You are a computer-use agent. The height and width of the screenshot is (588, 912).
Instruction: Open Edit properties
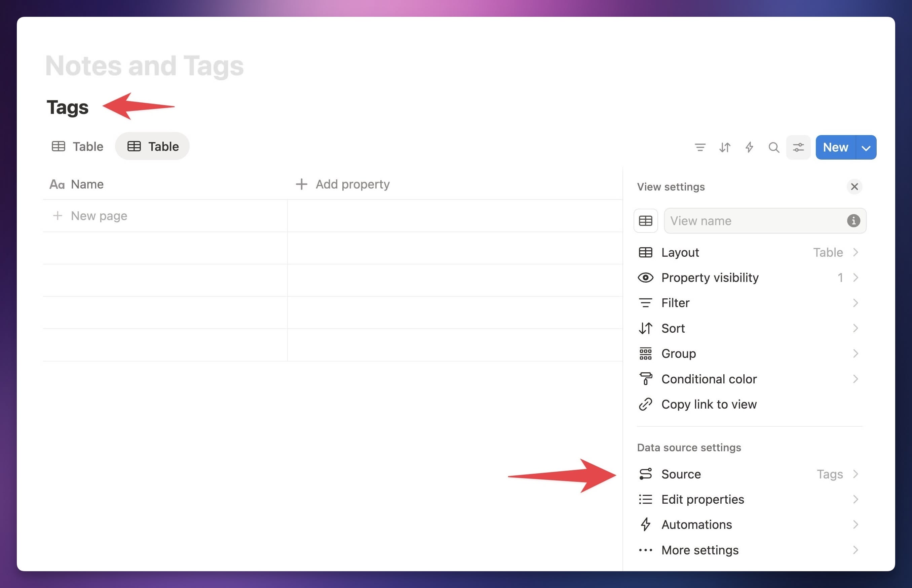tap(749, 499)
